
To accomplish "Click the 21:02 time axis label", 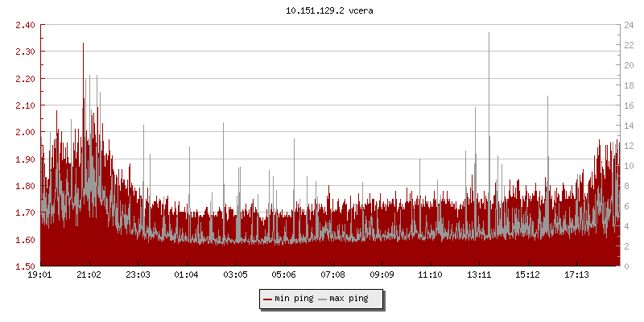I will click(x=89, y=275).
